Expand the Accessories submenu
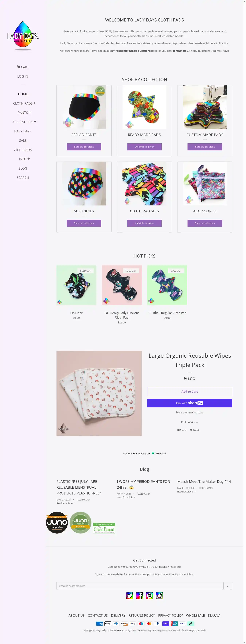The image size is (246, 644). click(x=35, y=121)
